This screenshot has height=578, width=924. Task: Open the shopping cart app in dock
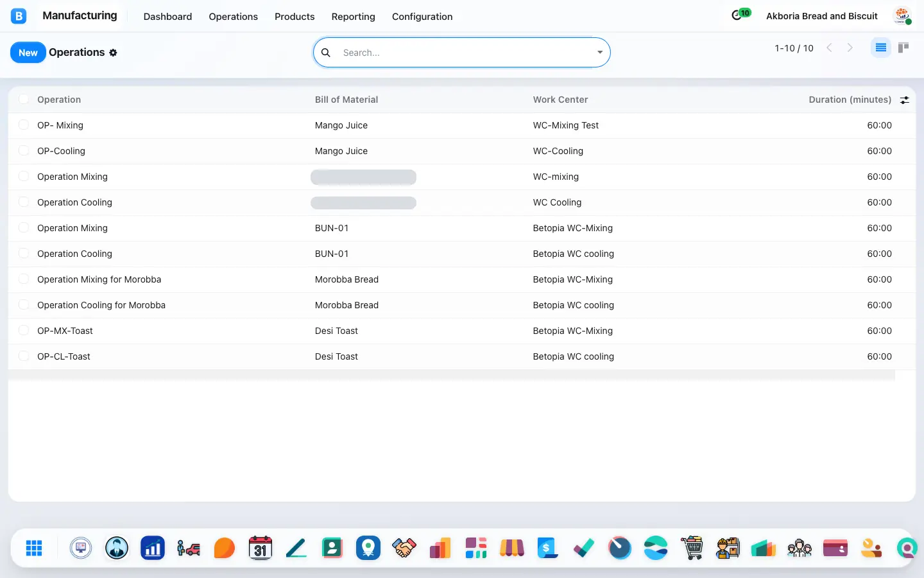click(x=692, y=548)
